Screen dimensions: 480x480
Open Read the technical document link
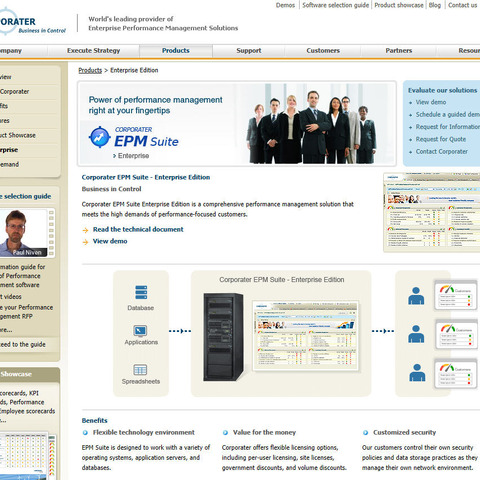138,229
